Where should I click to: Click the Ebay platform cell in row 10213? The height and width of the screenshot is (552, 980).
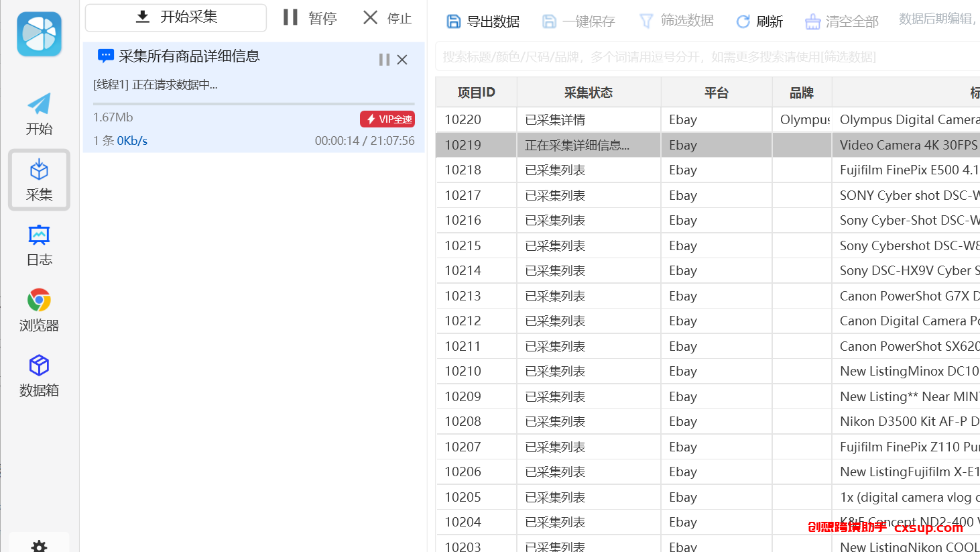tap(717, 296)
